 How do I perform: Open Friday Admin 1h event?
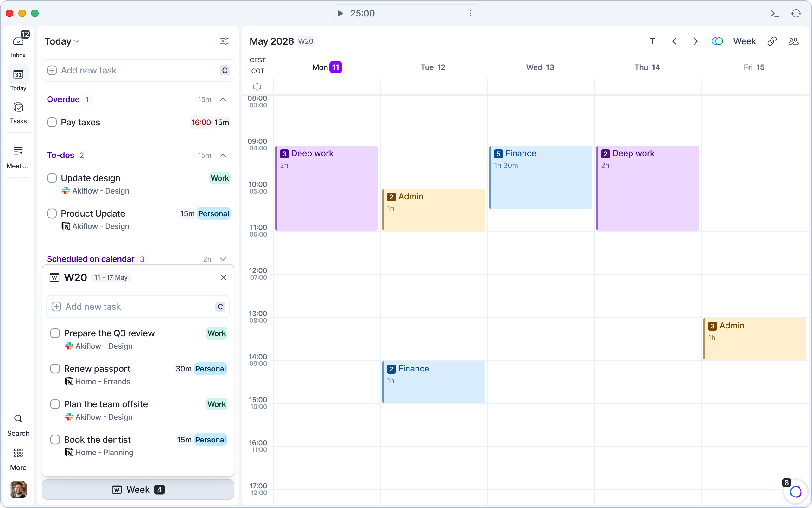[754, 339]
